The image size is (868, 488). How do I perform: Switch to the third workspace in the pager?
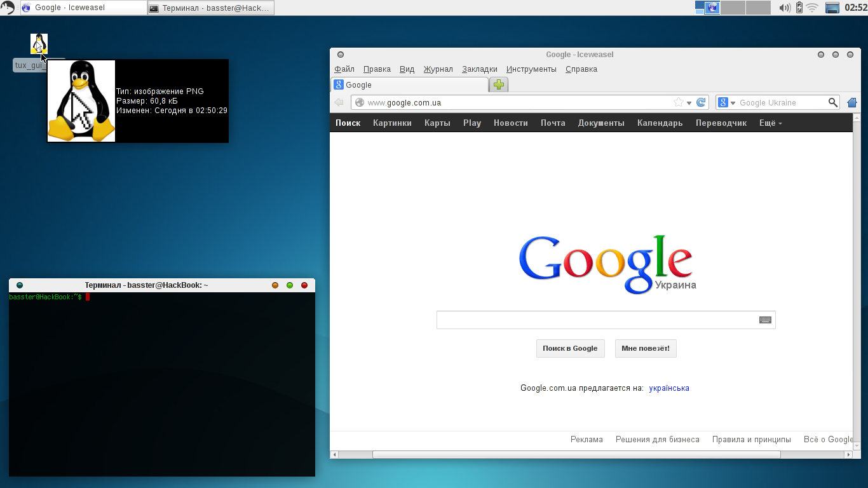click(758, 8)
